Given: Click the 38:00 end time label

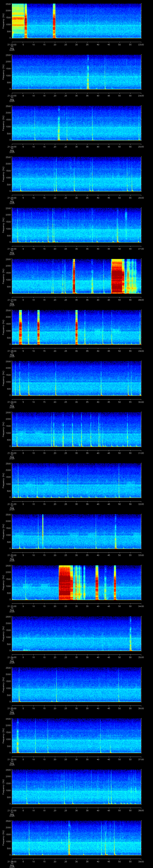Looking at the screenshot, I should click(x=141, y=810).
